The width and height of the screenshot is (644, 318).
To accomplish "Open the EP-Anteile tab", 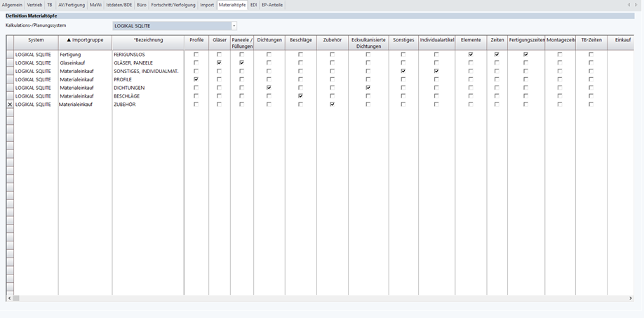I will click(272, 5).
